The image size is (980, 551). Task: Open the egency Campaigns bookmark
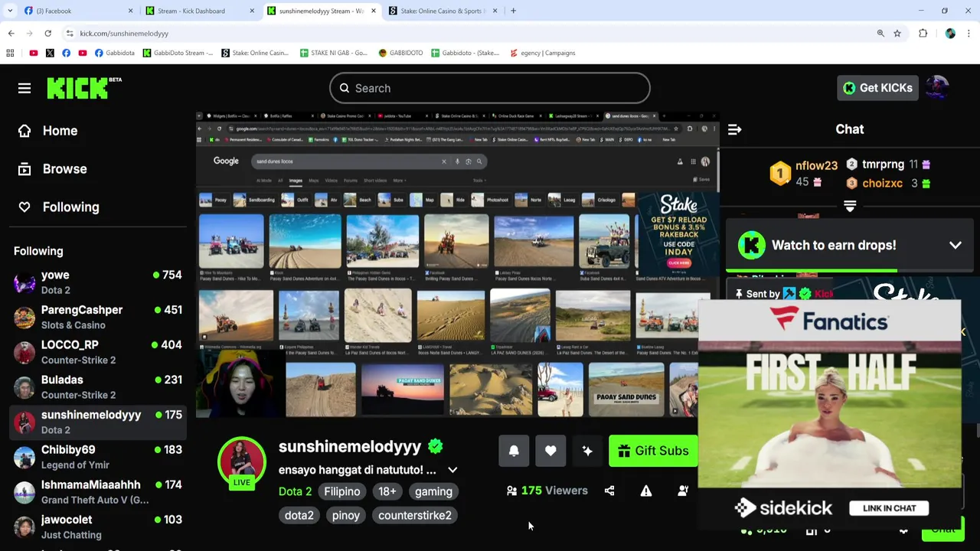(542, 53)
